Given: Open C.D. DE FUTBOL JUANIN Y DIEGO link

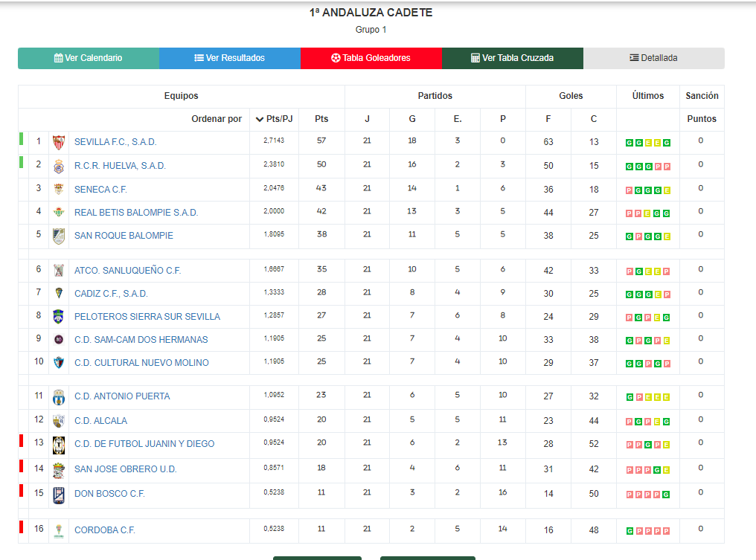Looking at the screenshot, I should pyautogui.click(x=144, y=444).
